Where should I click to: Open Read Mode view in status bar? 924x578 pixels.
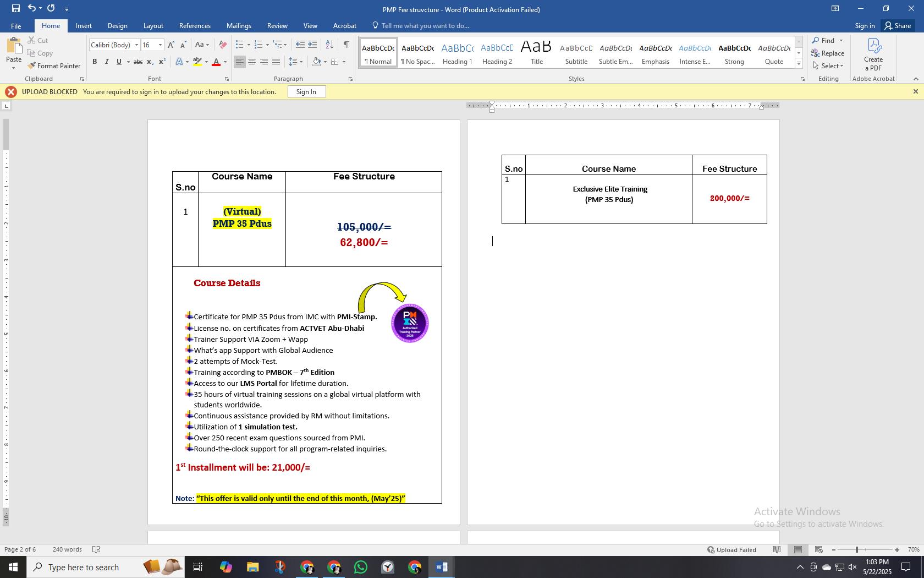coord(777,549)
